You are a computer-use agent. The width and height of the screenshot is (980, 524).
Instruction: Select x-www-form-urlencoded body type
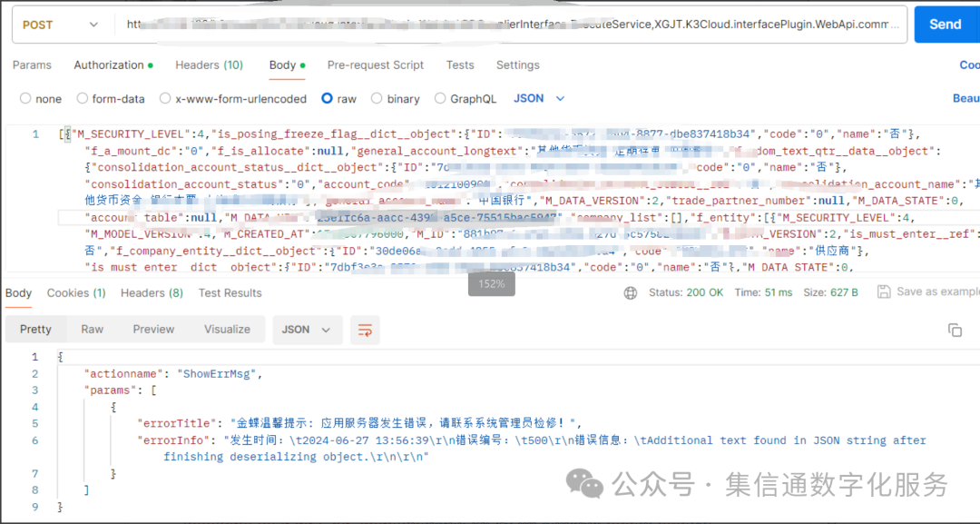pyautogui.click(x=233, y=99)
